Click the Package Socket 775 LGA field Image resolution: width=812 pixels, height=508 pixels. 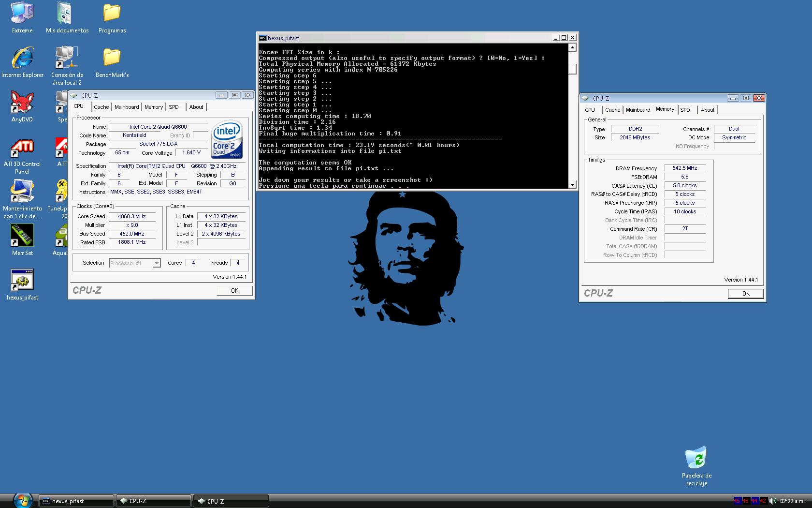point(159,144)
